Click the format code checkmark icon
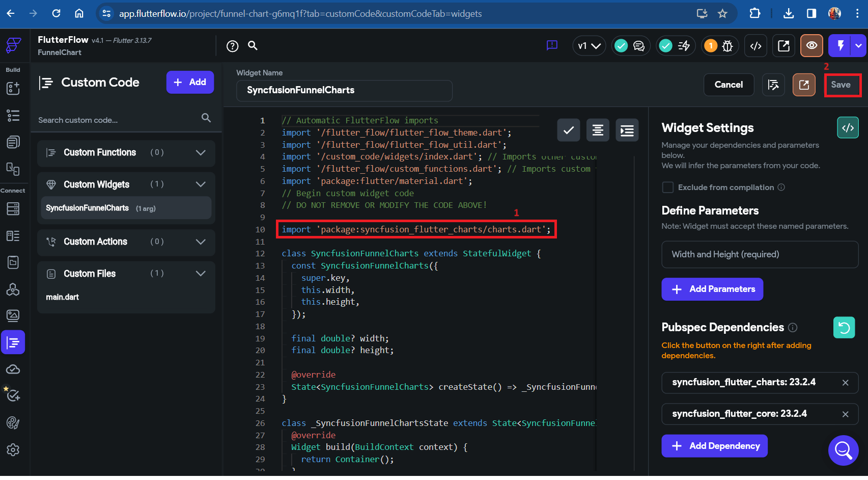Screen dimensions: 868x480 [x=569, y=130]
